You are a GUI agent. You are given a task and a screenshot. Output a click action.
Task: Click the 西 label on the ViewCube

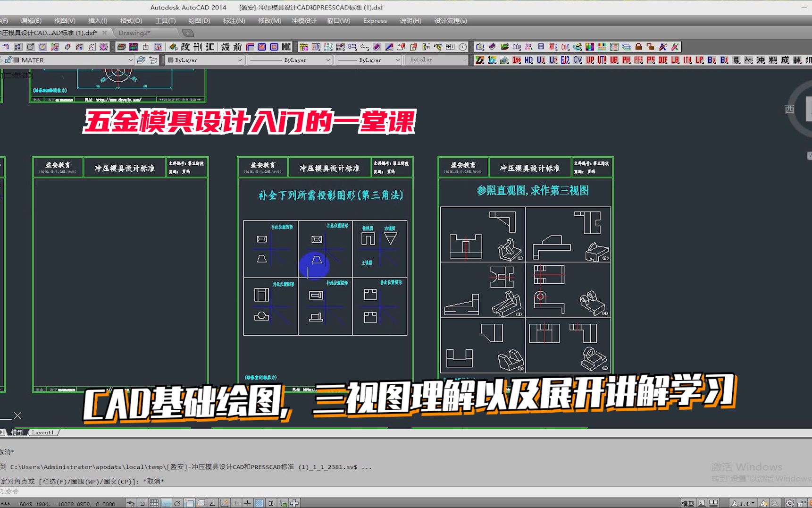point(789,110)
